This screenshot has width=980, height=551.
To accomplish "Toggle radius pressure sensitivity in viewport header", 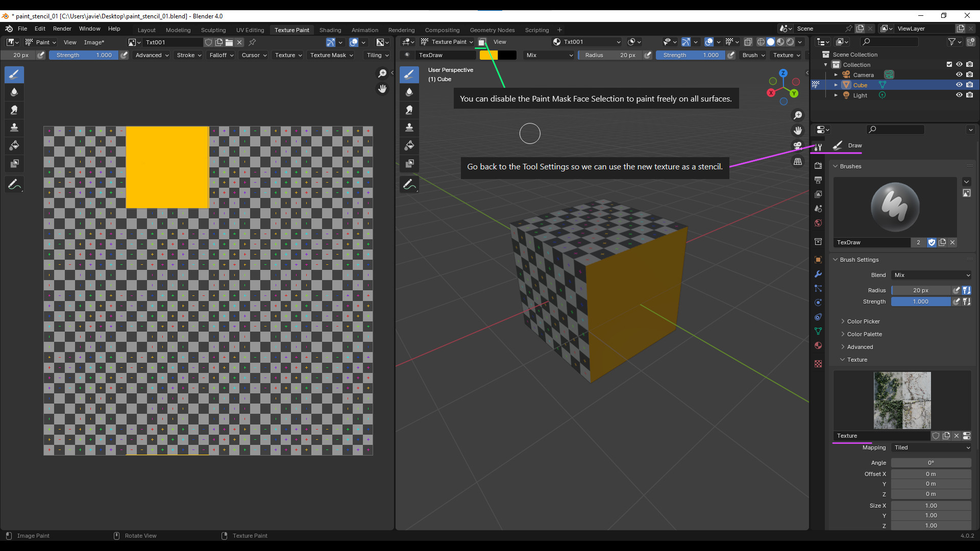I will tap(648, 55).
